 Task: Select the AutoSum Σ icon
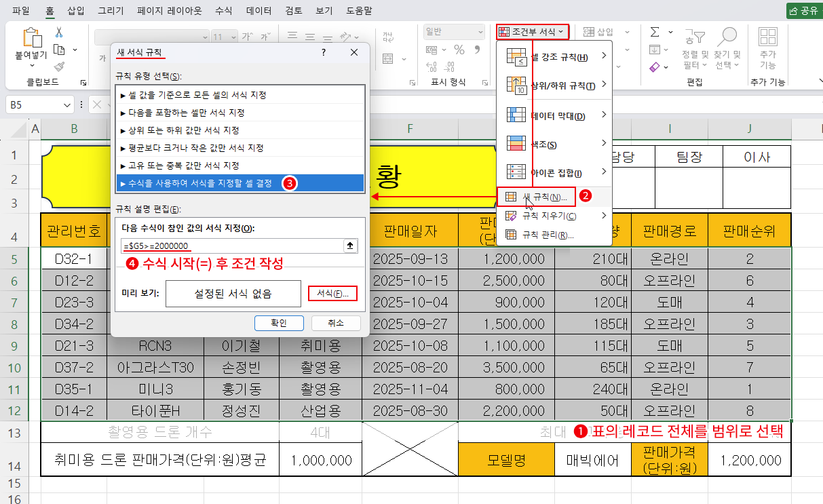pos(654,32)
